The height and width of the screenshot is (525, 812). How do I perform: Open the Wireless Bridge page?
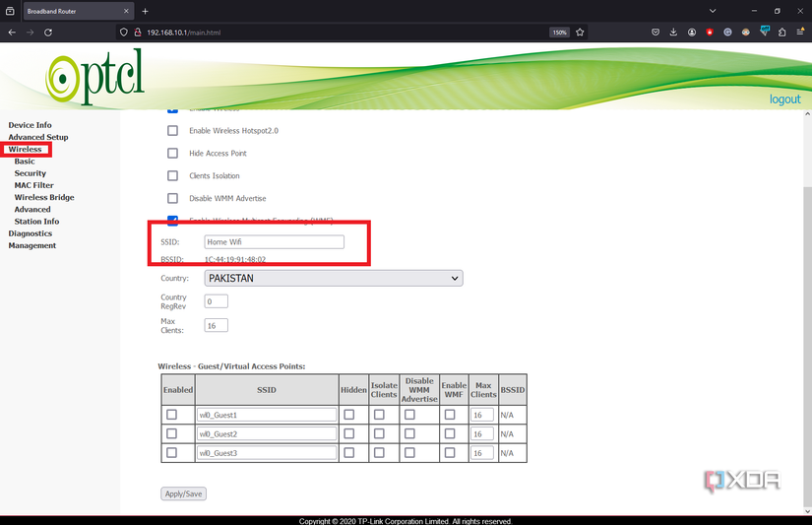pos(44,197)
